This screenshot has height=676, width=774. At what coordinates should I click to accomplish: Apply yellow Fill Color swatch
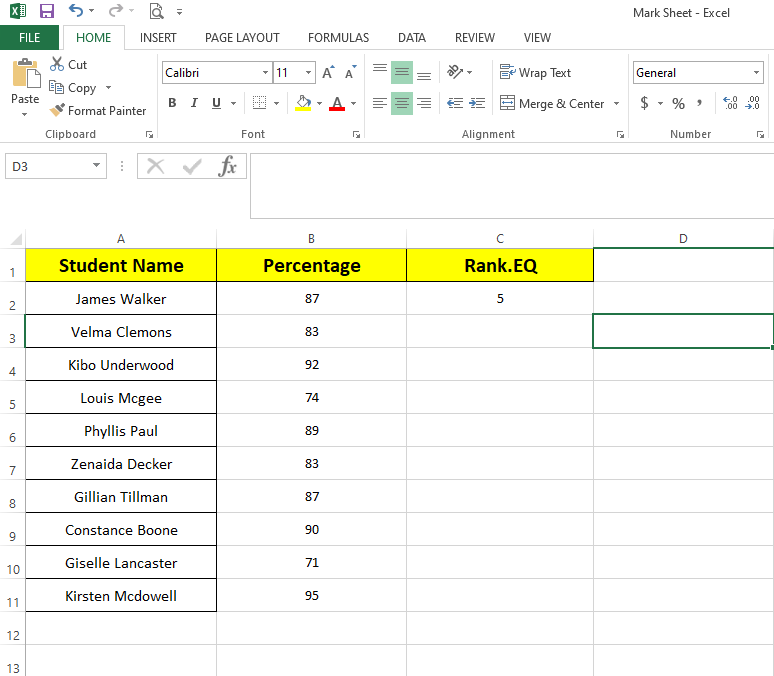303,103
